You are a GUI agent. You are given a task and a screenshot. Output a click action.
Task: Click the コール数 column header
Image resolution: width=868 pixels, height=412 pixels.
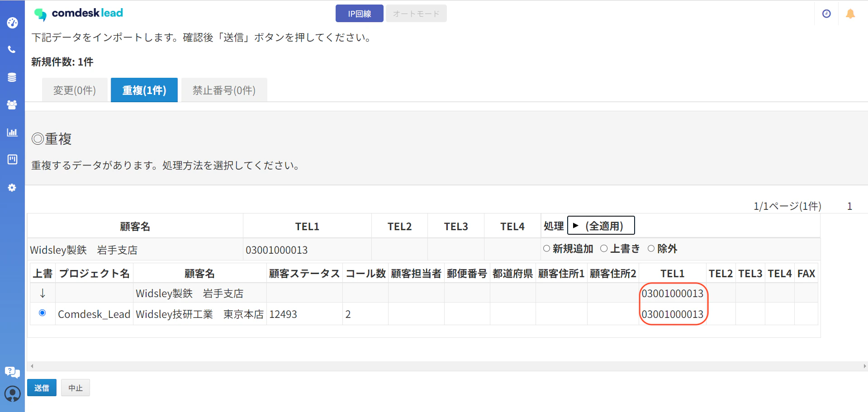pos(365,273)
